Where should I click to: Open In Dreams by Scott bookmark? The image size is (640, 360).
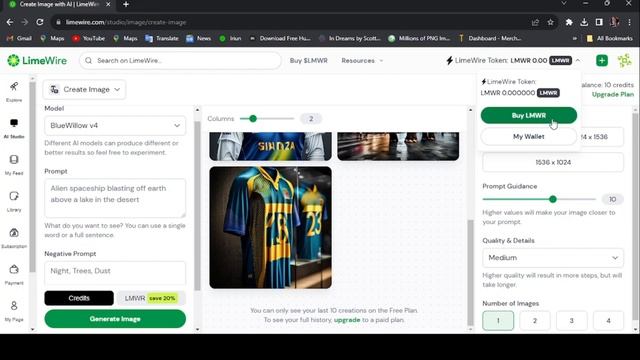point(350,38)
